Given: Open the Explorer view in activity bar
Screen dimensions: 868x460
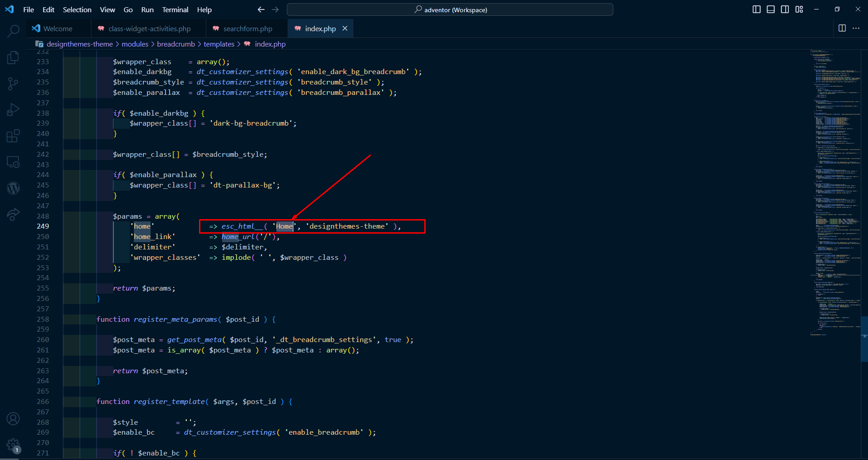Looking at the screenshot, I should (x=13, y=57).
